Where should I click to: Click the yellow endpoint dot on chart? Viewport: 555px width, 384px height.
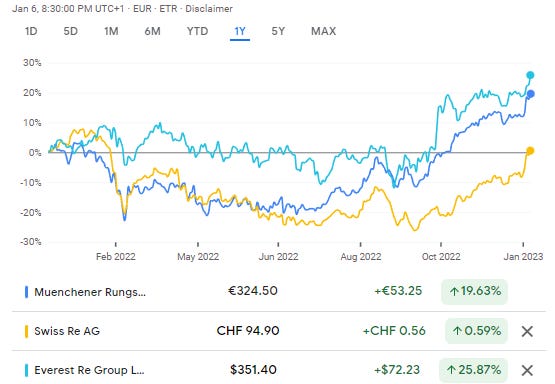[x=530, y=151]
